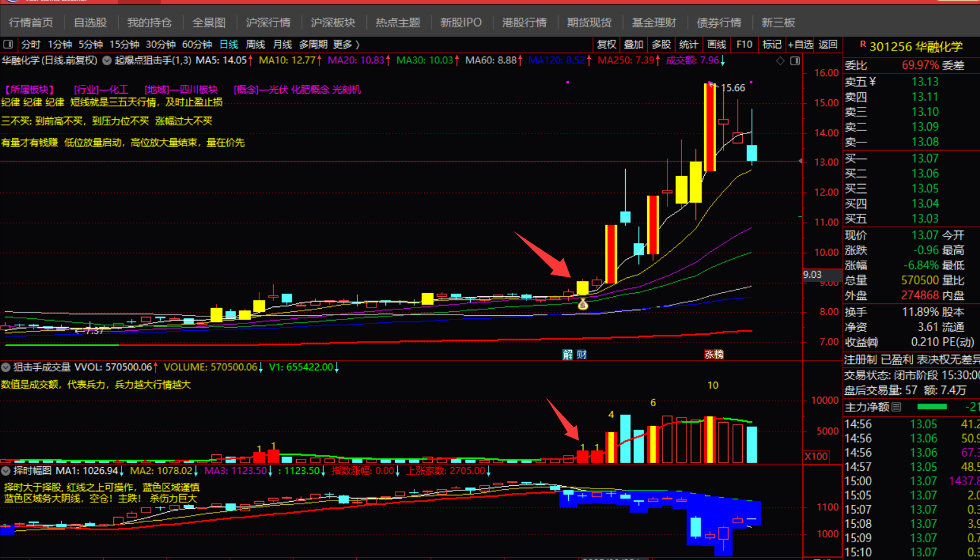
Task: Click the money bag icon on candlestick
Action: point(583,305)
